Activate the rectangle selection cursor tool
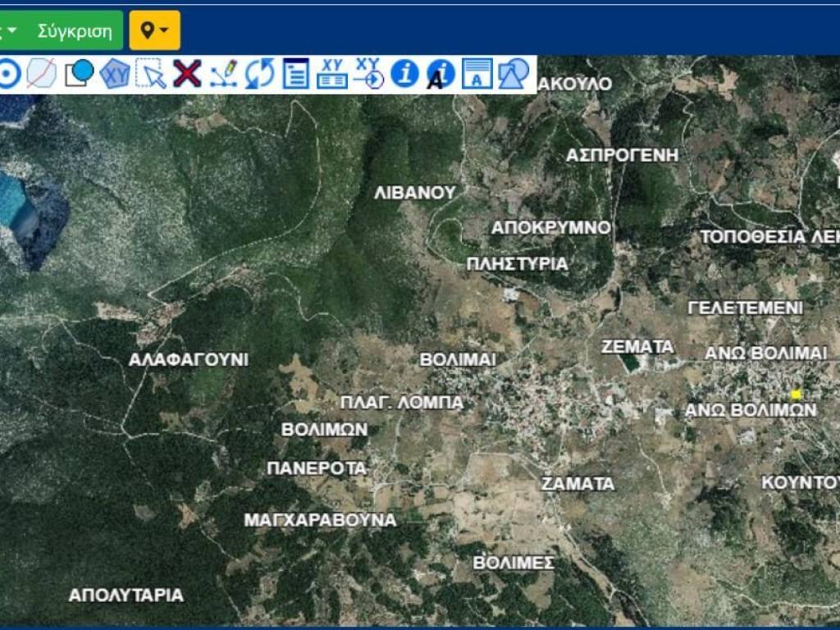 coord(151,74)
